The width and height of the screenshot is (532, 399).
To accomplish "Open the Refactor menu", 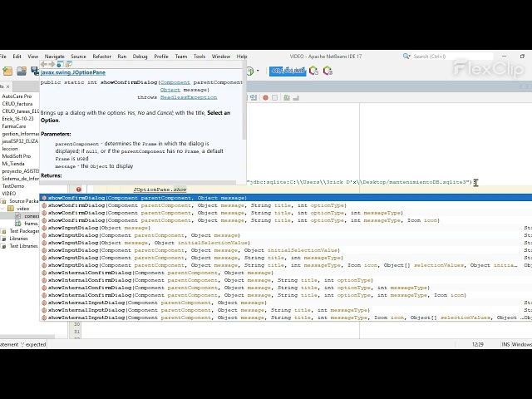I will click(101, 57).
